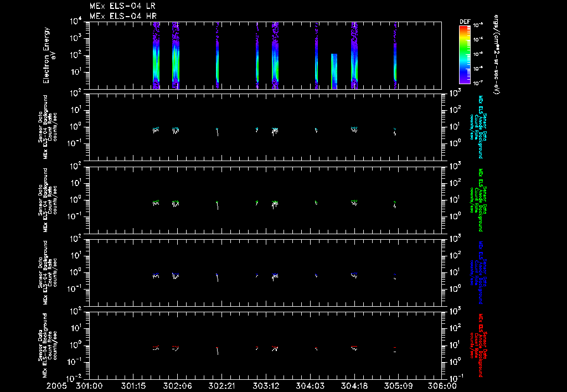Click left axis label of the red trace panel
567x392 pixels.
pyautogui.click(x=48, y=345)
